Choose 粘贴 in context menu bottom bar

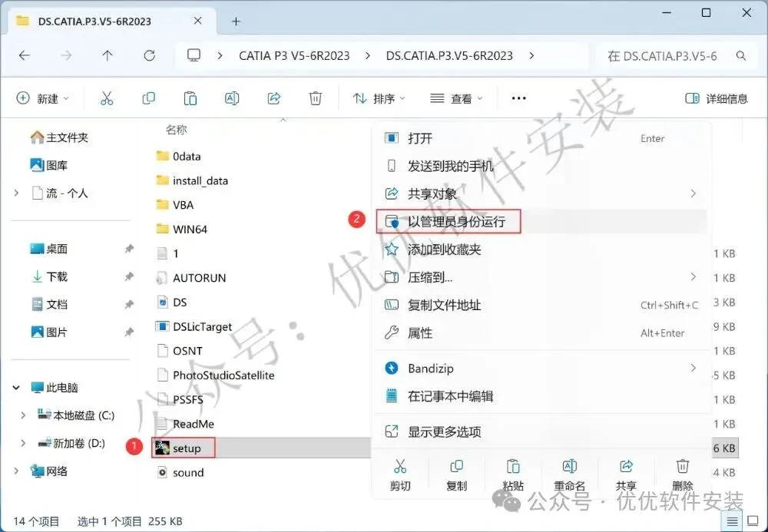tap(513, 474)
